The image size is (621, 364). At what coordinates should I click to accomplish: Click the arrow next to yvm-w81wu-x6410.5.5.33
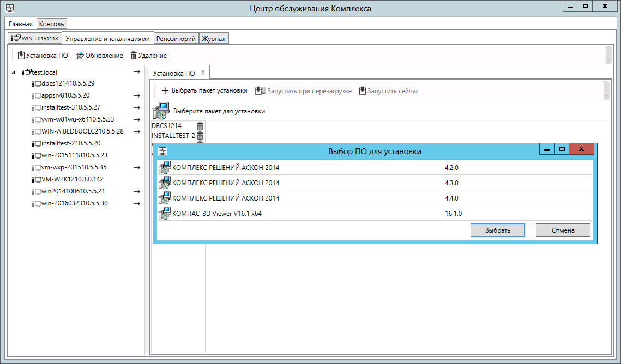pos(137,119)
